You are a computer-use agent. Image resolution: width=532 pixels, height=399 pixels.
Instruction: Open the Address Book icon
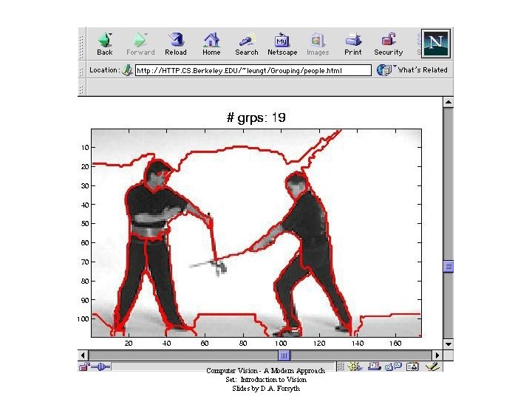(x=412, y=366)
